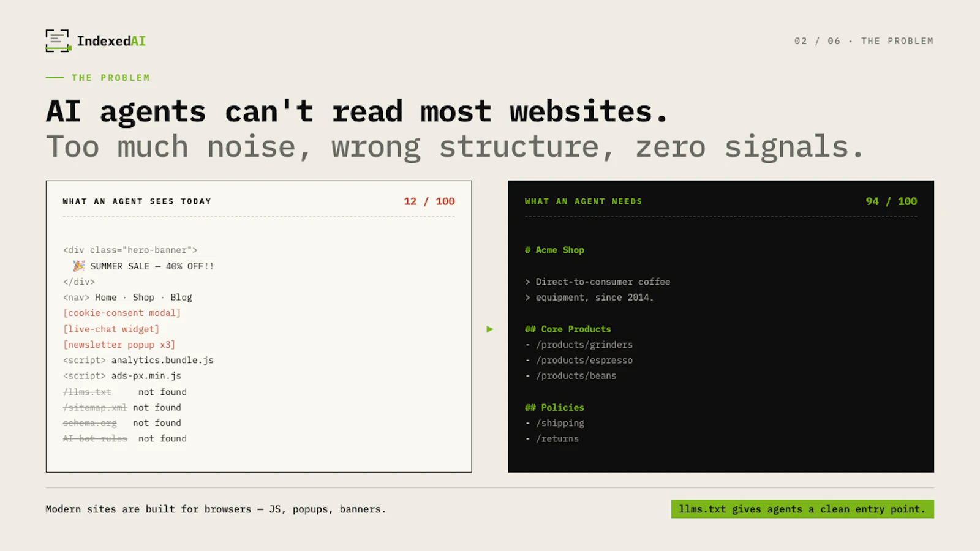Click 'WHAT AN AGENT SEES TODAY' header
980x551 pixels.
tap(137, 201)
